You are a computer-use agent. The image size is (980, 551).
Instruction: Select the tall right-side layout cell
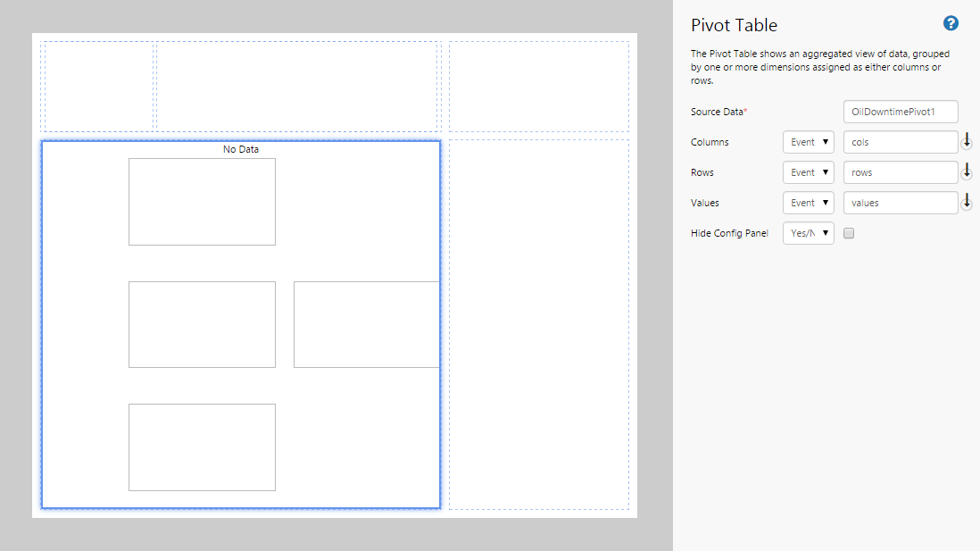tap(538, 323)
